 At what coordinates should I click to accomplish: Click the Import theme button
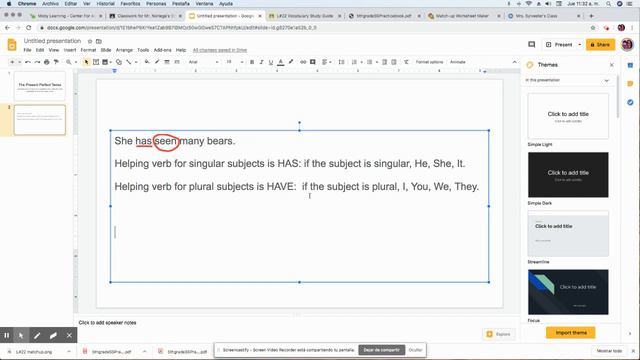click(571, 333)
